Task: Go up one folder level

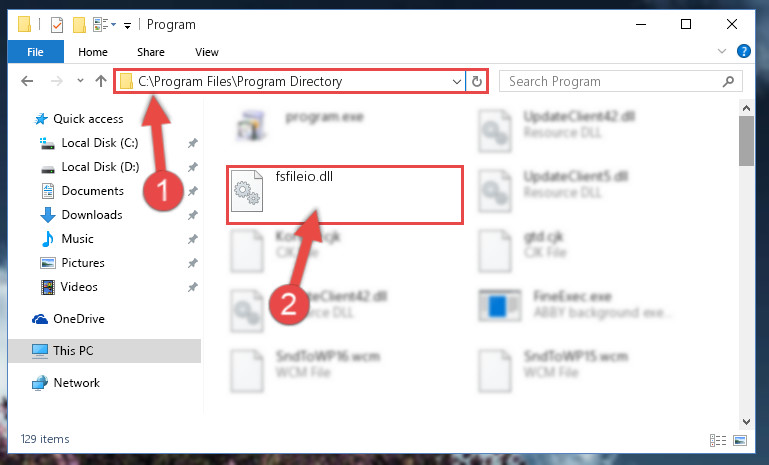Action: coord(101,81)
